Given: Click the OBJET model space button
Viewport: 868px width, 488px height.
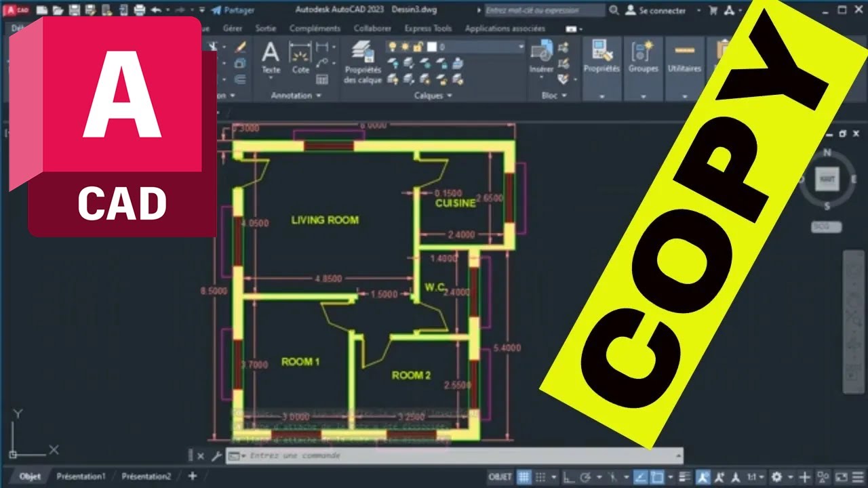Looking at the screenshot, I should coord(500,477).
